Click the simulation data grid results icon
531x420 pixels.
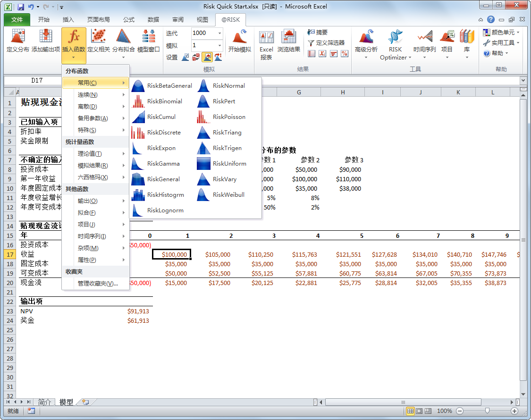312,53
